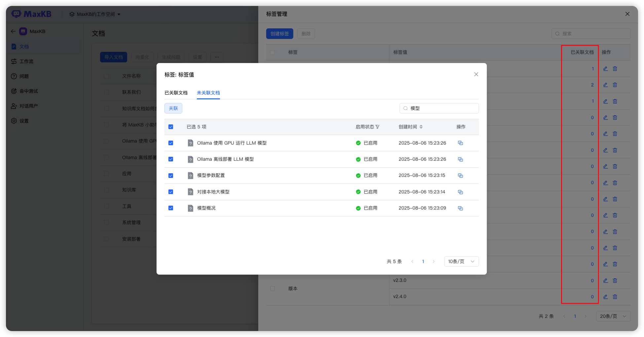Click edit icon for v2.4.0 tag value
Screen dimensions: 644x337
point(605,297)
